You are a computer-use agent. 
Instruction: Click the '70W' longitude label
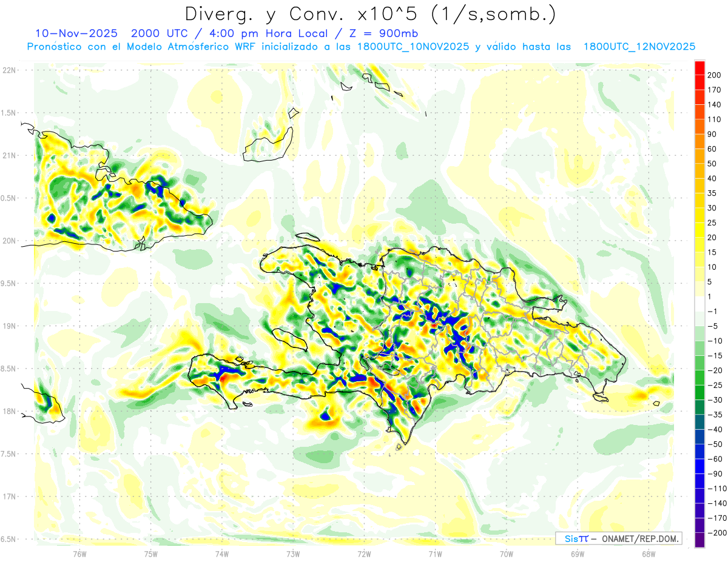coord(507,554)
